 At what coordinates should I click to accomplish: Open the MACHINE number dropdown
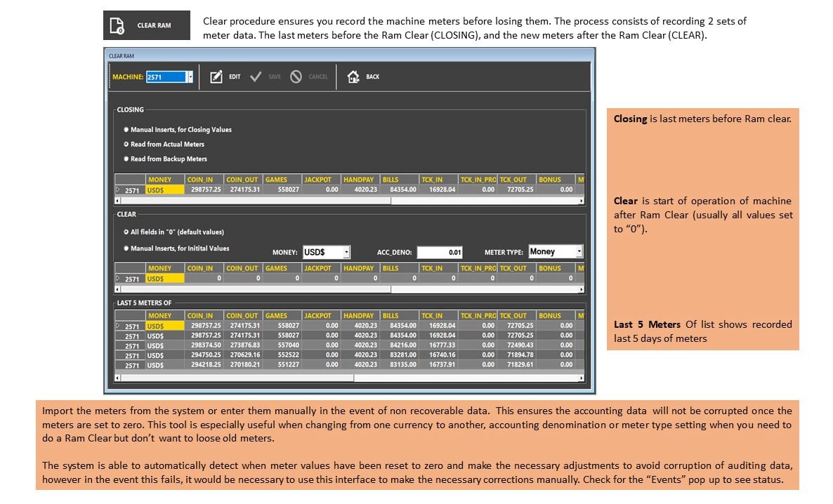tap(190, 77)
